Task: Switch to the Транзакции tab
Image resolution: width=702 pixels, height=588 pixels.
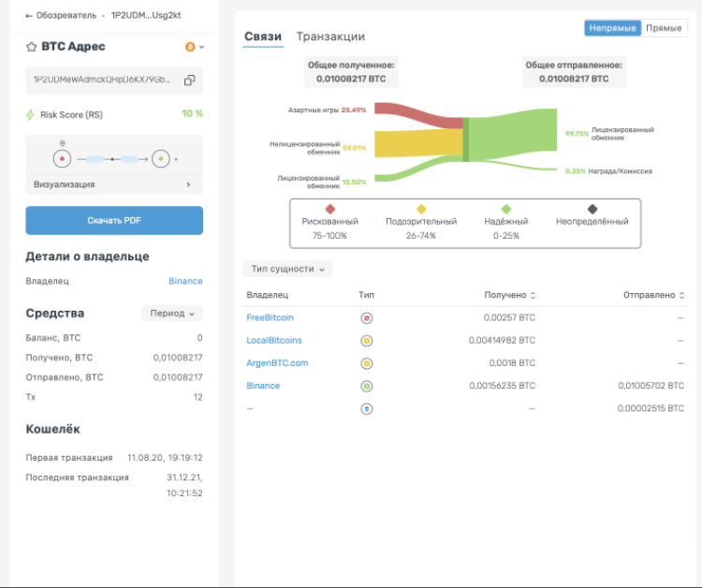Action: [x=330, y=37]
